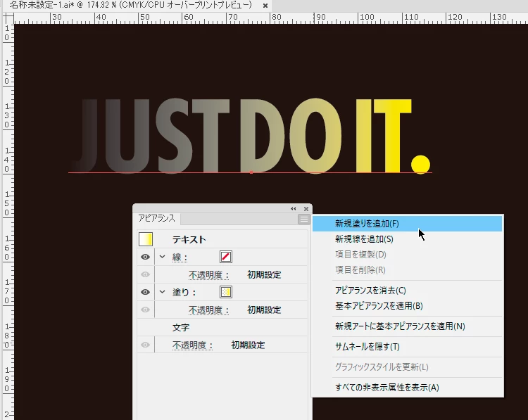Toggle visibility of the fill 不透明度 row

[x=145, y=310]
